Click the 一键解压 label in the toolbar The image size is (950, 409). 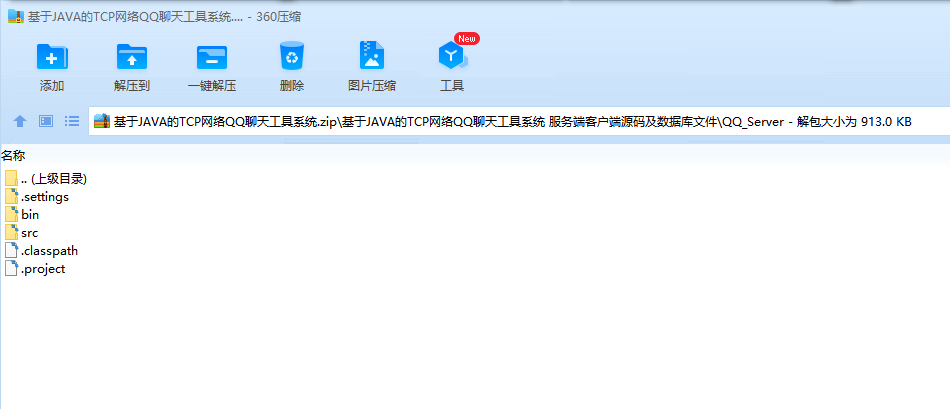[x=212, y=85]
